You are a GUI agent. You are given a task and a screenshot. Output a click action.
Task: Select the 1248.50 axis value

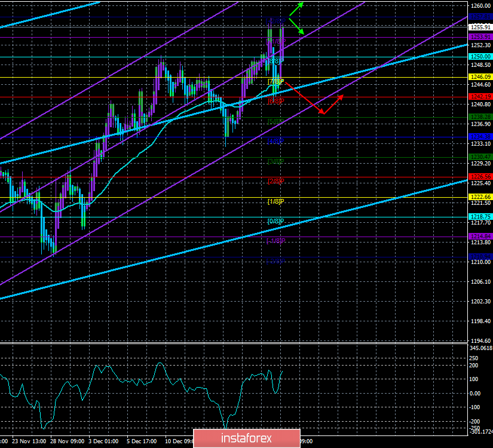point(480,65)
